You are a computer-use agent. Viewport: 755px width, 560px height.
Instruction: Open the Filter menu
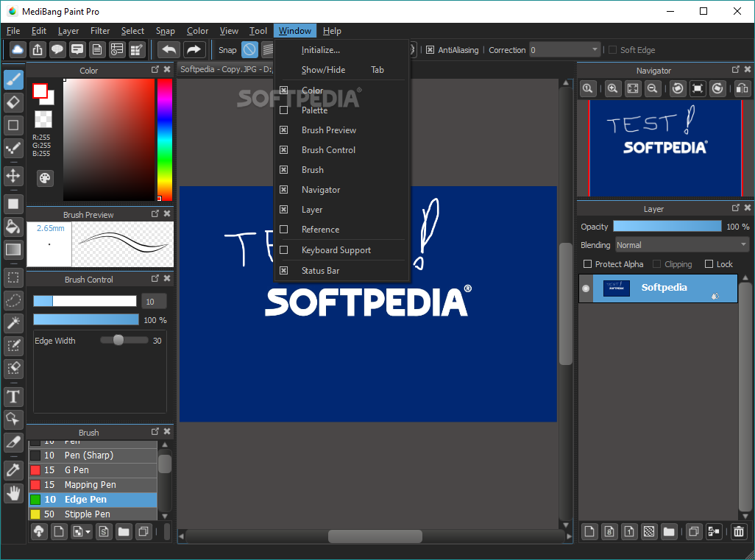(x=100, y=31)
